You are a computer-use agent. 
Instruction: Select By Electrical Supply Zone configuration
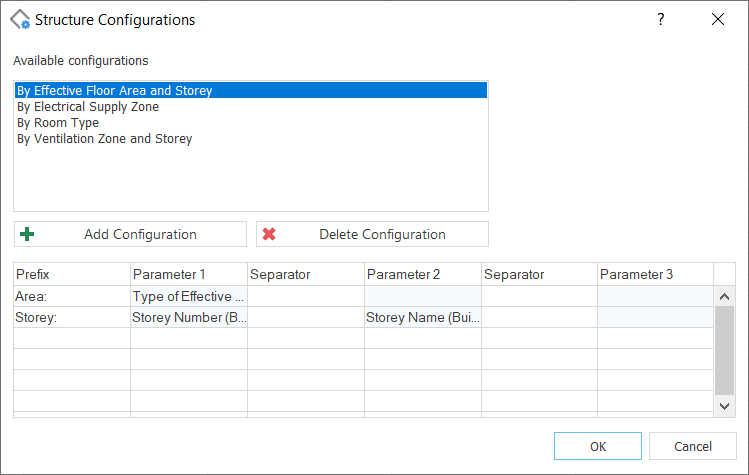[251, 107]
